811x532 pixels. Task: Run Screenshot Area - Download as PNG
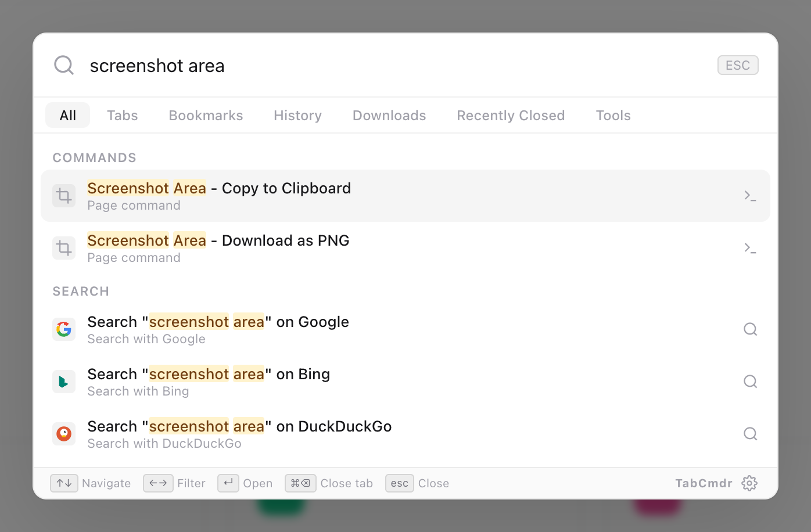[405, 248]
